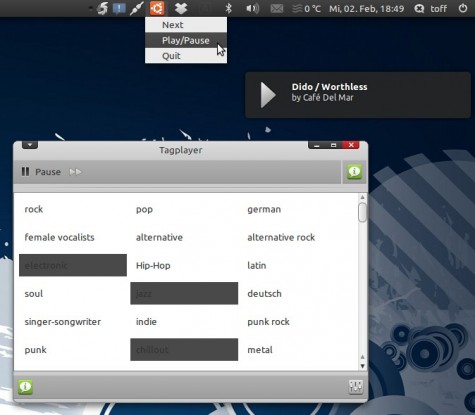475x415 pixels.
Task: Pause playback in Tagplayer
Action: tap(41, 172)
